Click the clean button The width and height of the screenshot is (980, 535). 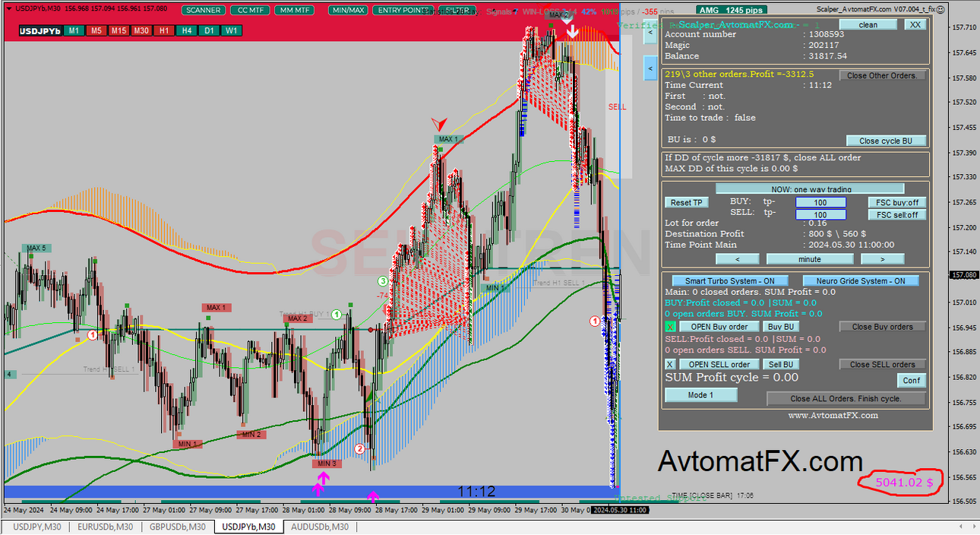[x=868, y=24]
